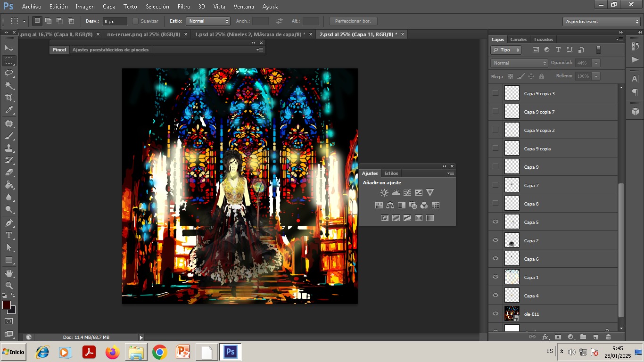Viewport: 644px width, 362px height.
Task: Select the ole-011 layer thumbnail
Action: tap(512, 314)
